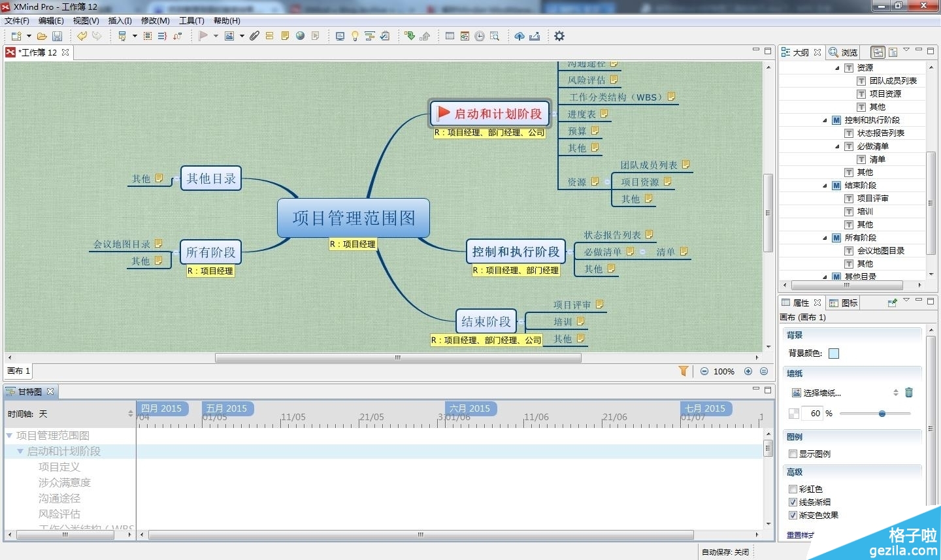
Task: Click note icon beside 风险评估 topic
Action: pyautogui.click(x=614, y=80)
